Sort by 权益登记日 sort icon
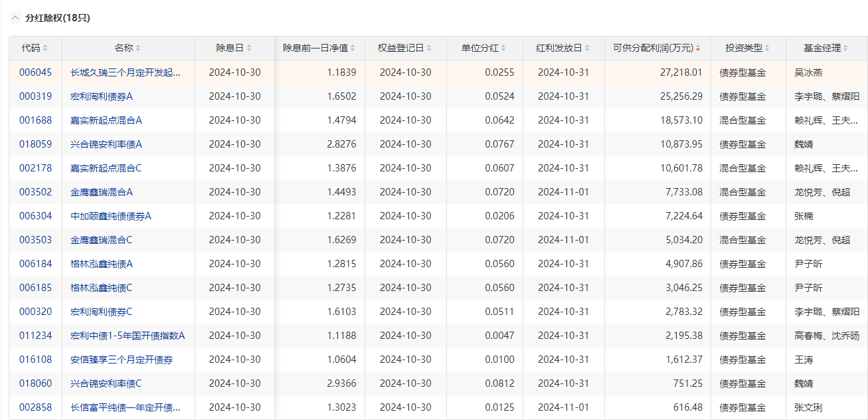868x420 pixels. click(429, 49)
